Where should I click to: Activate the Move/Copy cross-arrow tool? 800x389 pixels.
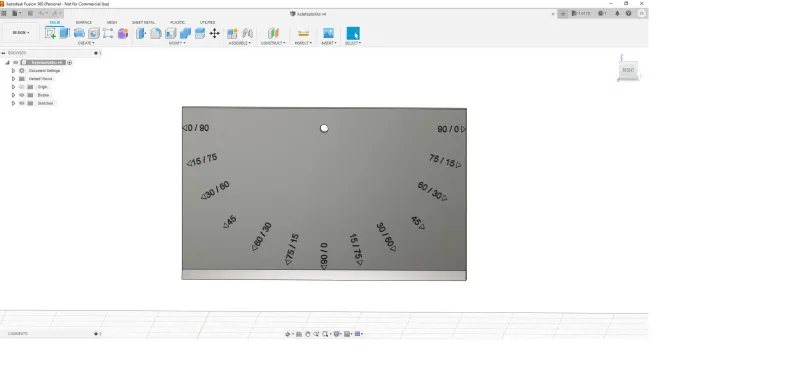point(214,34)
